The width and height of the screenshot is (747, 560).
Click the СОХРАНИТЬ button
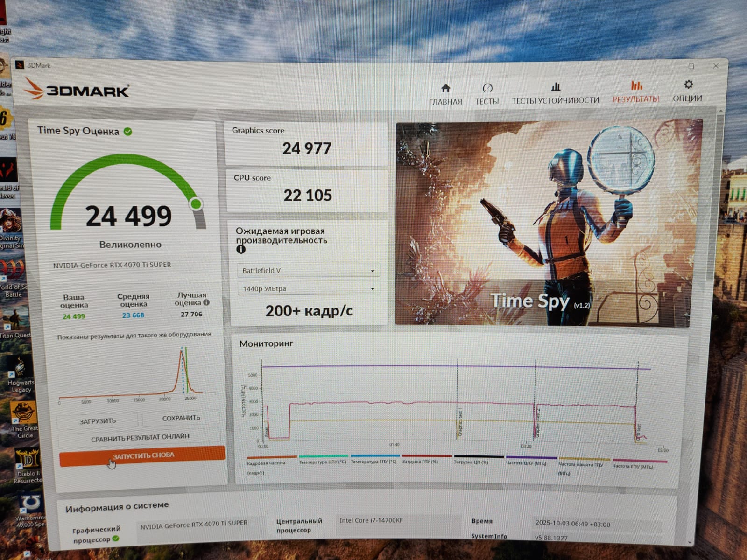pyautogui.click(x=181, y=418)
